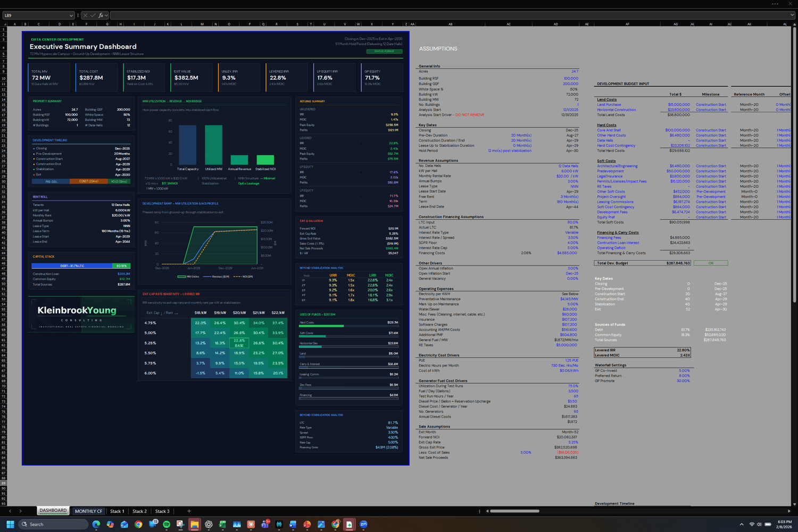
Task: Click the formula bar enter checkmark icon
Action: point(93,15)
